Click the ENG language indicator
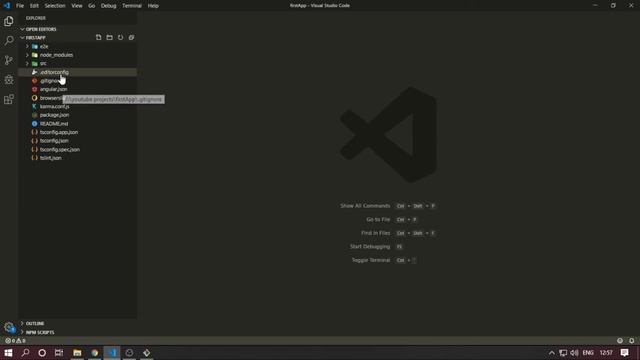Image resolution: width=640 pixels, height=360 pixels. pos(588,353)
